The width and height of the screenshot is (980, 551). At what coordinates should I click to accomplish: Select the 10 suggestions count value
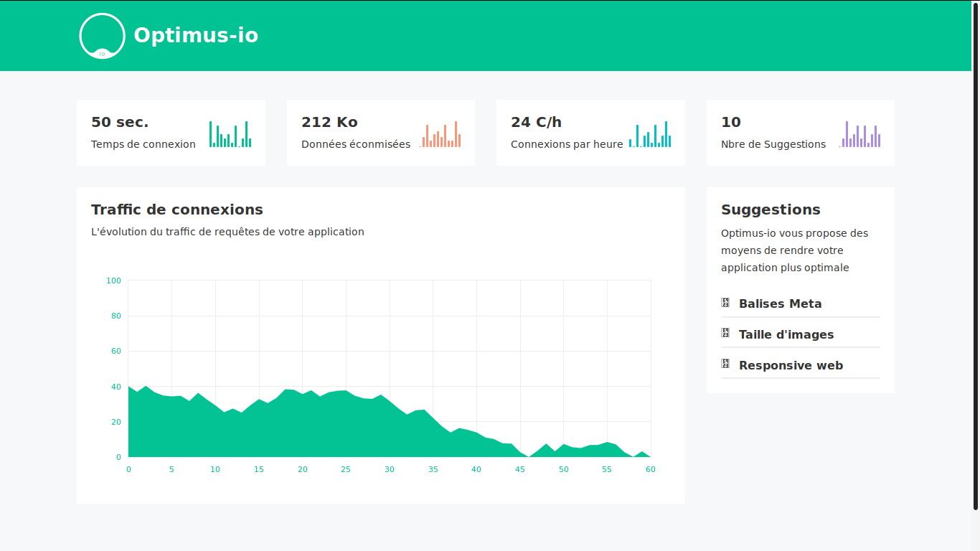click(x=731, y=122)
